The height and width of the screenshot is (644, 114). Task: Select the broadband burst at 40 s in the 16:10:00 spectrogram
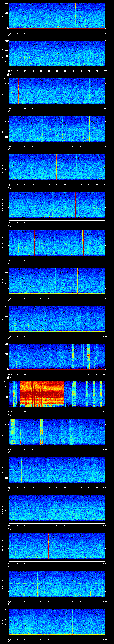coord(73,356)
